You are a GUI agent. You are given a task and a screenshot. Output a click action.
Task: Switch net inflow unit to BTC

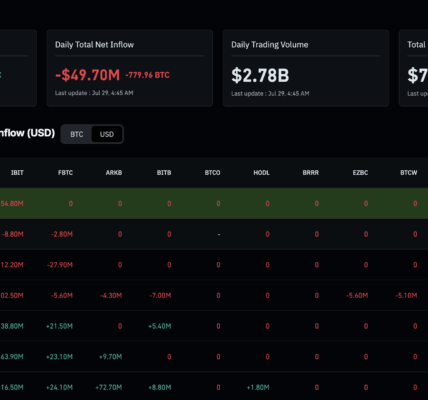pyautogui.click(x=77, y=134)
